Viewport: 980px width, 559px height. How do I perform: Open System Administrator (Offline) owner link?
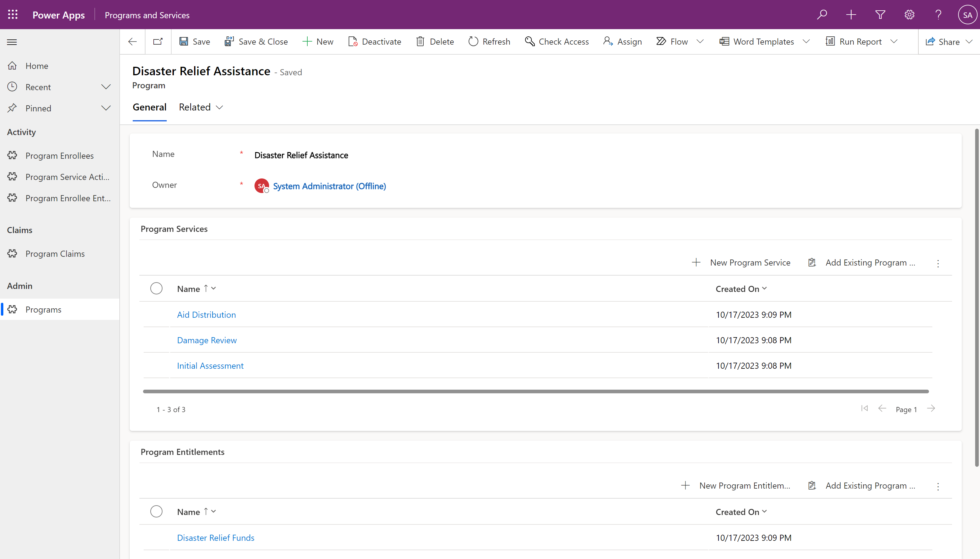click(x=329, y=186)
